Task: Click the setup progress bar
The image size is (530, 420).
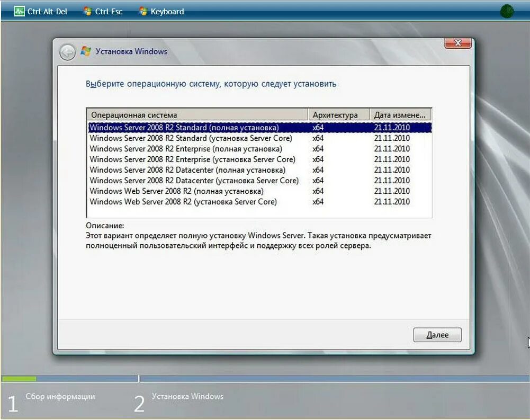Action: pos(265,379)
